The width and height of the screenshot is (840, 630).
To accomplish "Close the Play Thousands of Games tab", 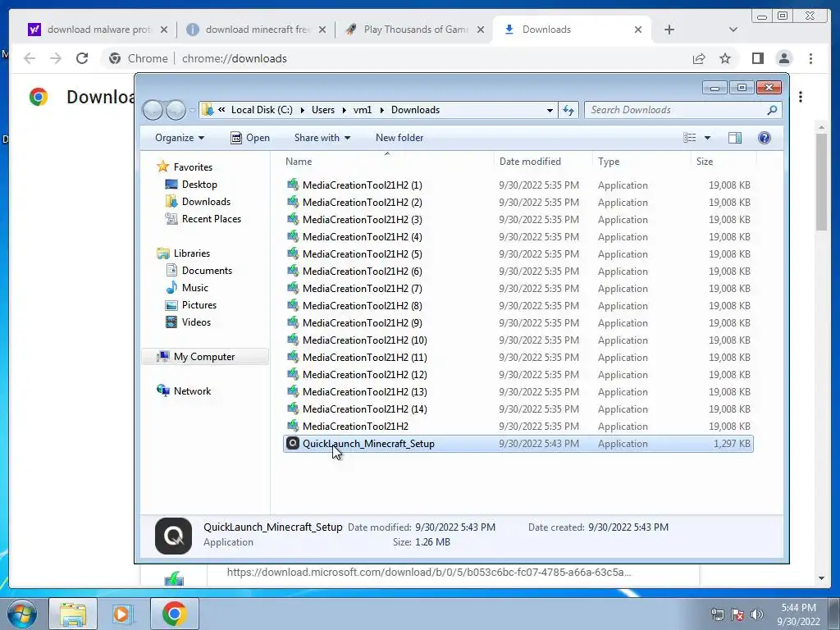I will coord(481,30).
